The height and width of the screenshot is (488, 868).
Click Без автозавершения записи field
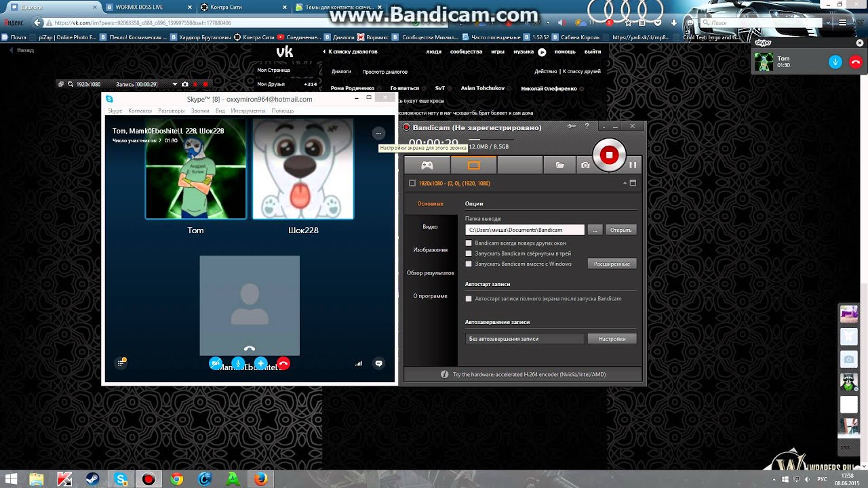(525, 339)
